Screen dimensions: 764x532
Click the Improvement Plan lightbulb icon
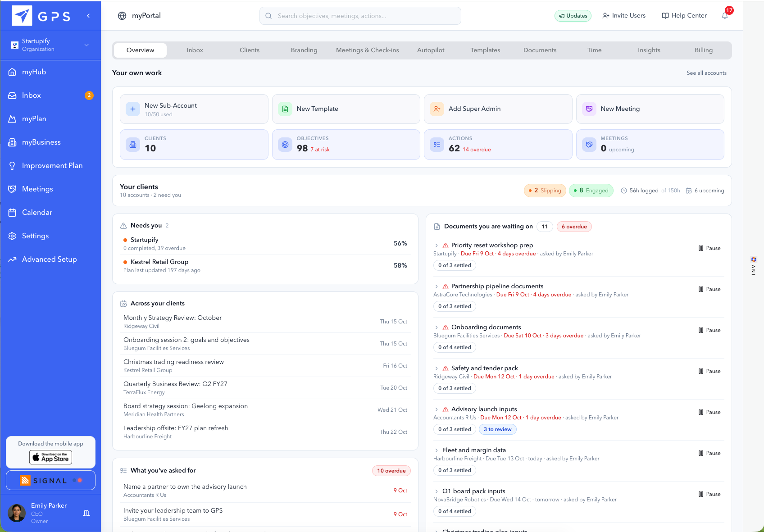click(12, 166)
